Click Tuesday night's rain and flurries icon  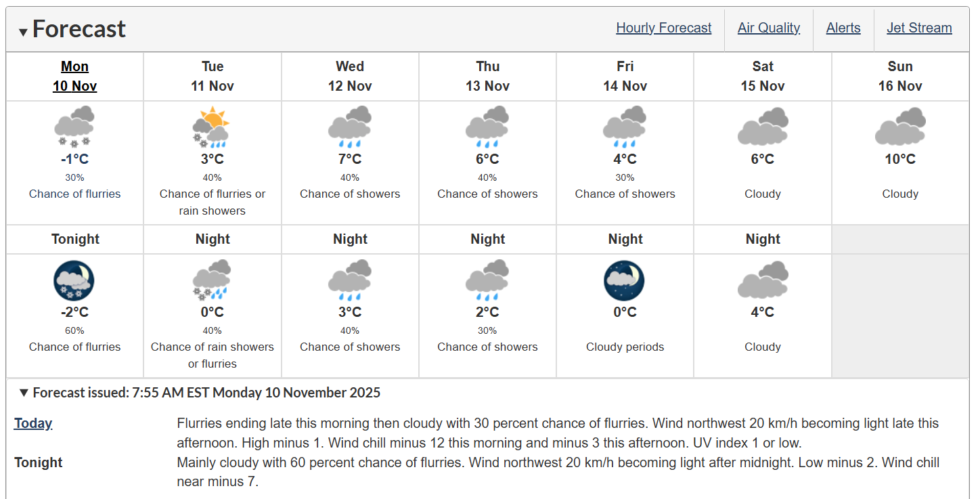[x=212, y=280]
